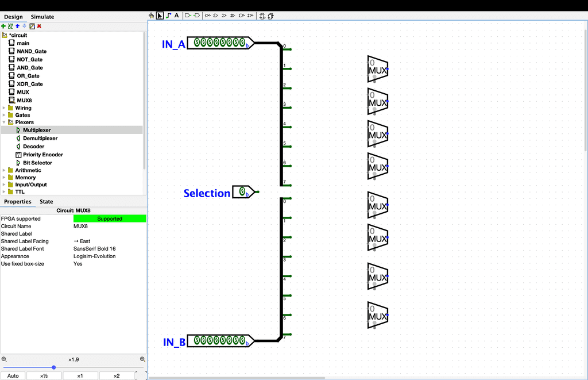This screenshot has height=380, width=588.
Task: Open the State tab
Action: click(x=46, y=201)
